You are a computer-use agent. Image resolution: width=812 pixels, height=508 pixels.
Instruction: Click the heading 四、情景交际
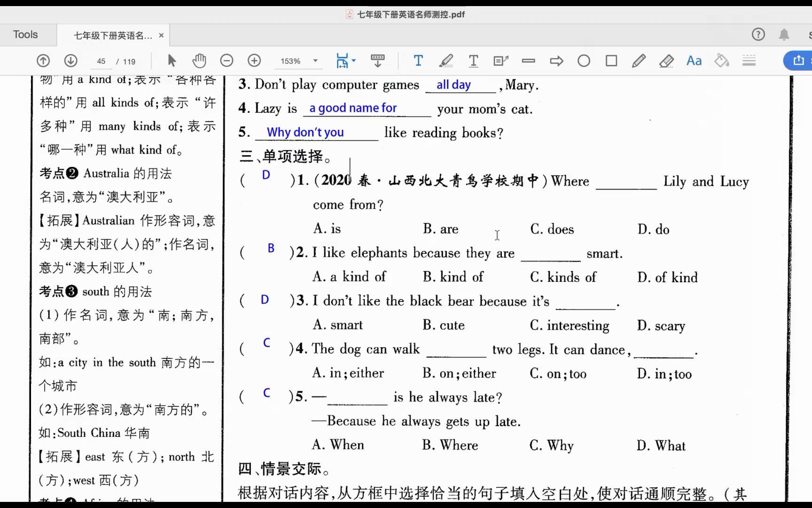(285, 468)
